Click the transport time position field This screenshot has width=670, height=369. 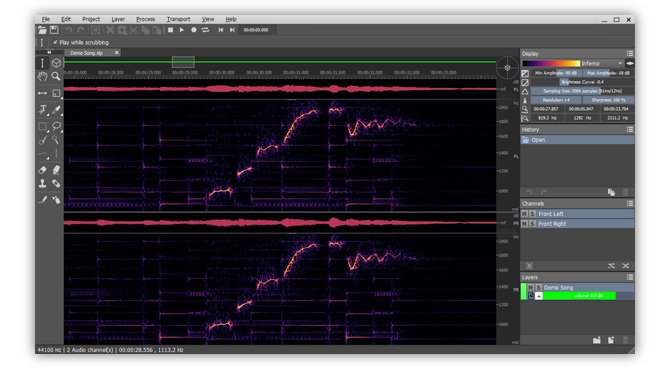click(x=256, y=30)
